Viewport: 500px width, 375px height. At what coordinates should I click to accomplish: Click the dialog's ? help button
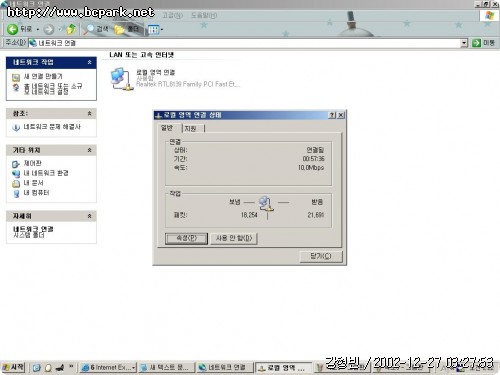332,115
